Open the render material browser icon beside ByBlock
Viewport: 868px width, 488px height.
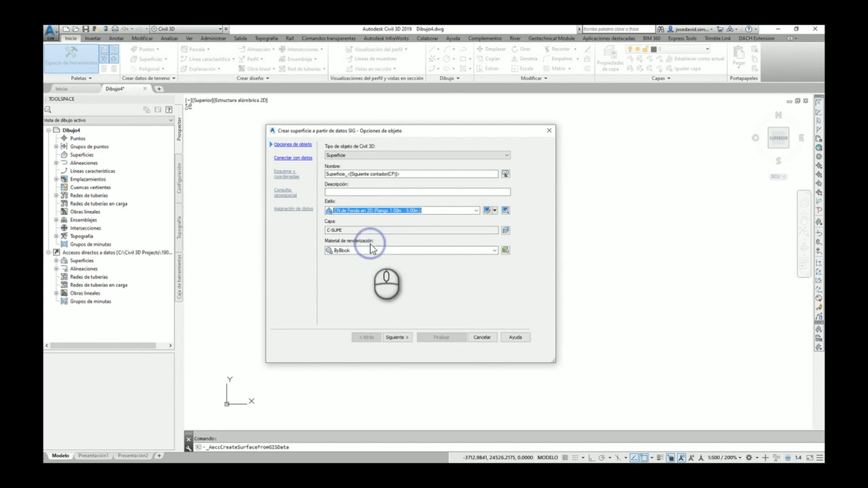[505, 250]
